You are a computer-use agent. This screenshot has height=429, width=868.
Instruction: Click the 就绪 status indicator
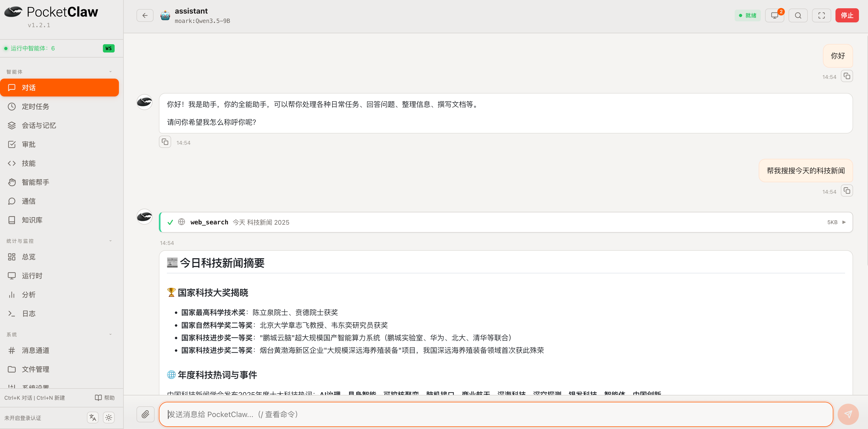click(747, 15)
